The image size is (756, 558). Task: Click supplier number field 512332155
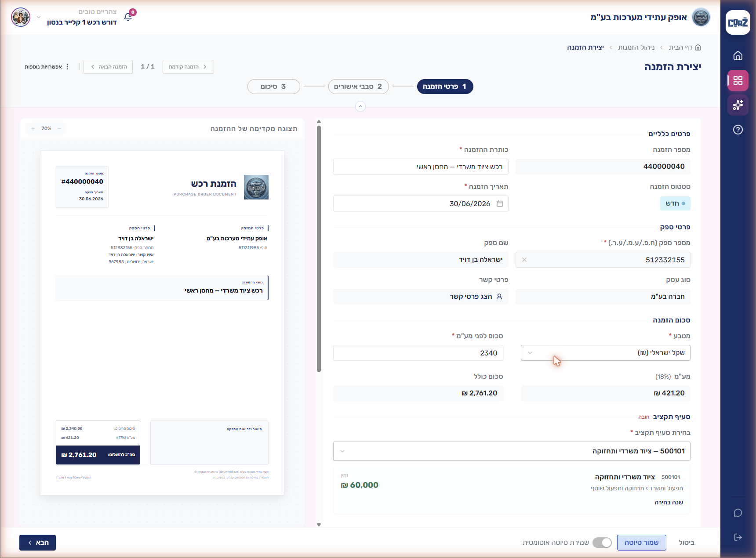pyautogui.click(x=603, y=260)
